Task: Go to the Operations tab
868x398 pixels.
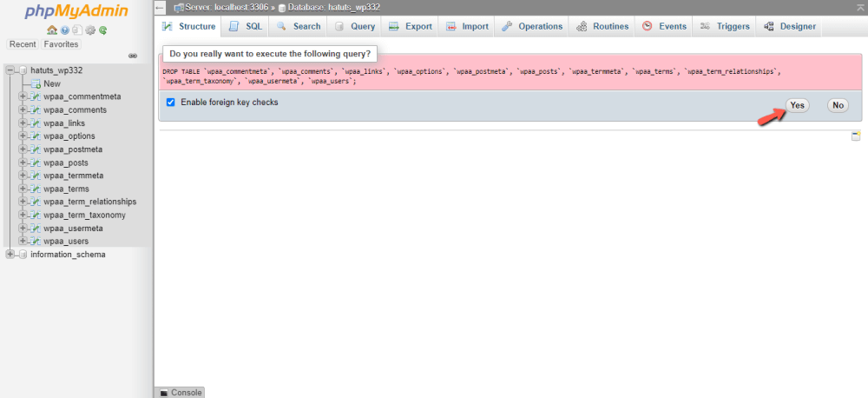Action: [532, 26]
